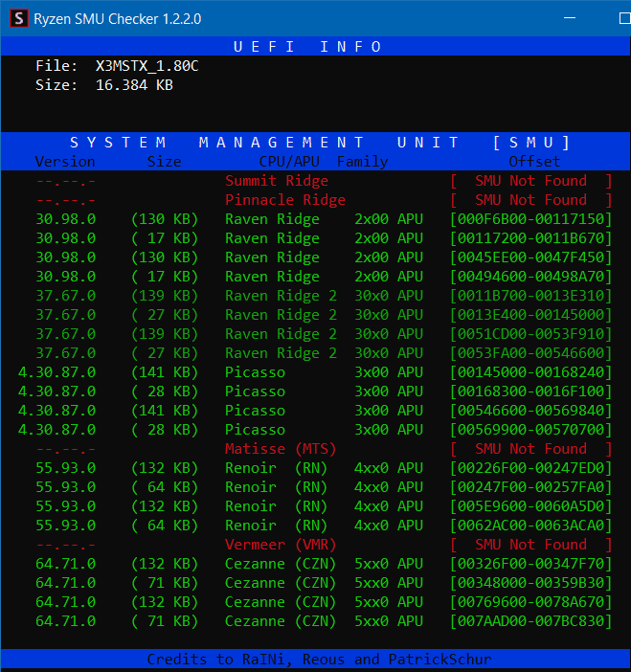Click 'SMU Not Found' in the Summit Ridge row

tap(530, 181)
